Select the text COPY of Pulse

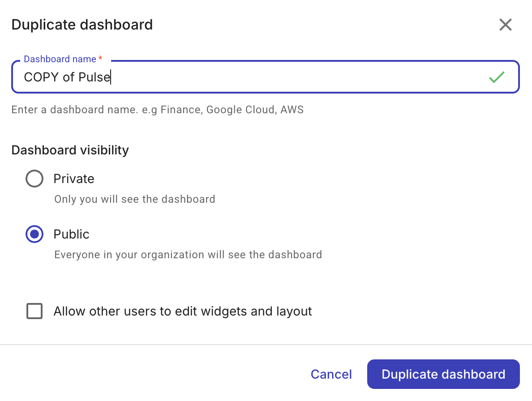point(67,77)
